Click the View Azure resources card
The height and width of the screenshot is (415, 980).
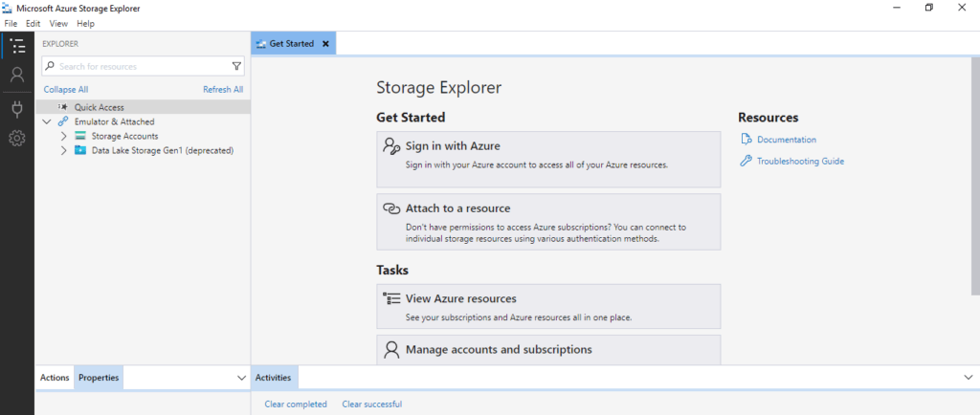548,306
